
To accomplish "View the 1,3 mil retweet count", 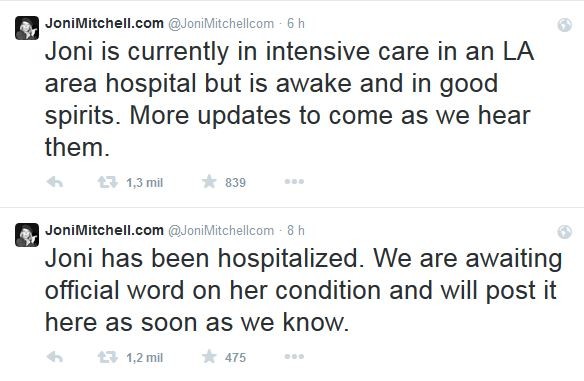I will tap(145, 182).
